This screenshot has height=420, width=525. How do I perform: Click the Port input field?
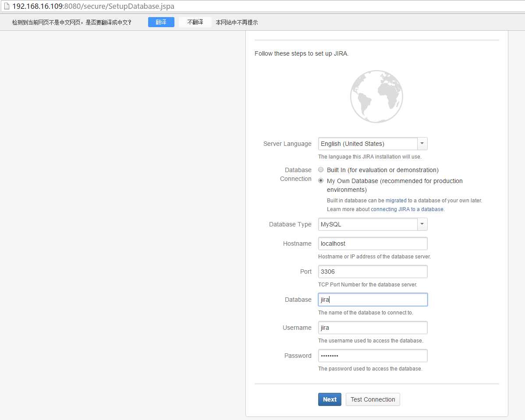point(372,272)
